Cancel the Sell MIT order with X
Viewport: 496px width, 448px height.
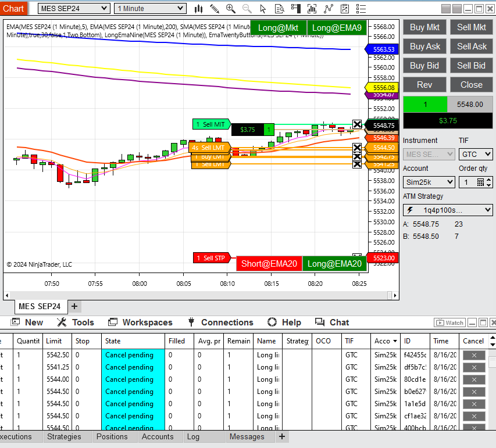click(x=357, y=124)
